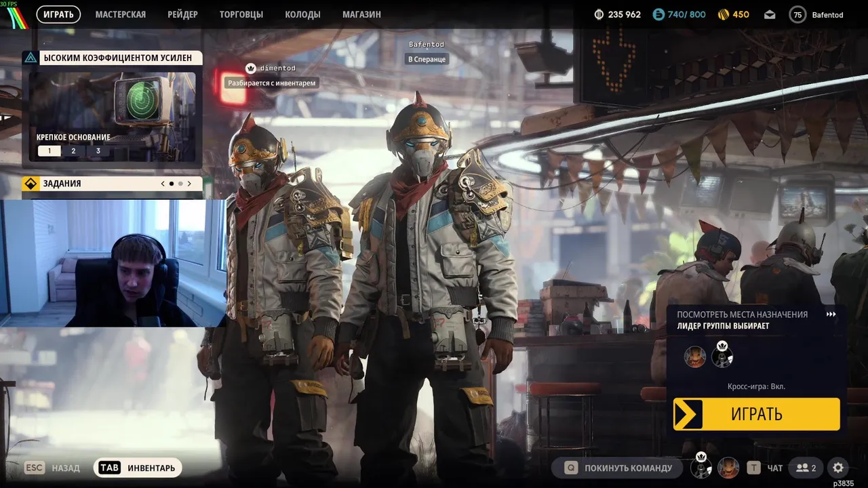The image size is (868, 488).
Task: Click the coin currency icon beside 235 962
Action: [x=599, y=14]
